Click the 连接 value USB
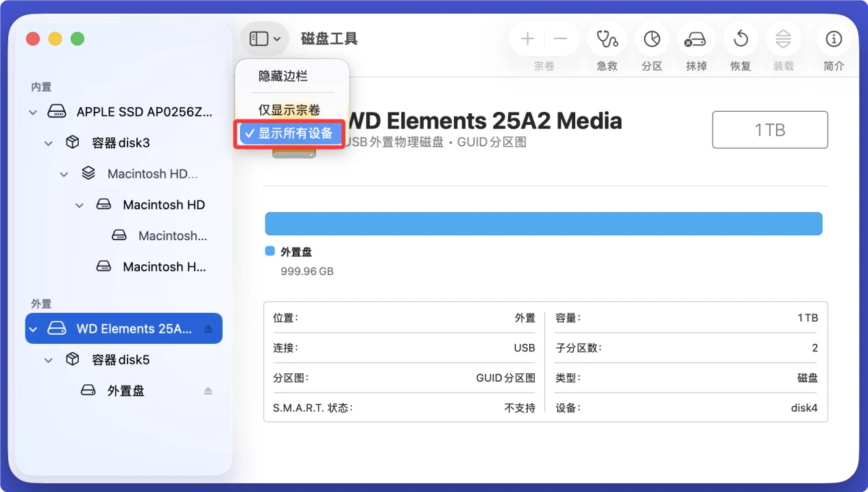Viewport: 868px width, 492px height. click(x=525, y=348)
